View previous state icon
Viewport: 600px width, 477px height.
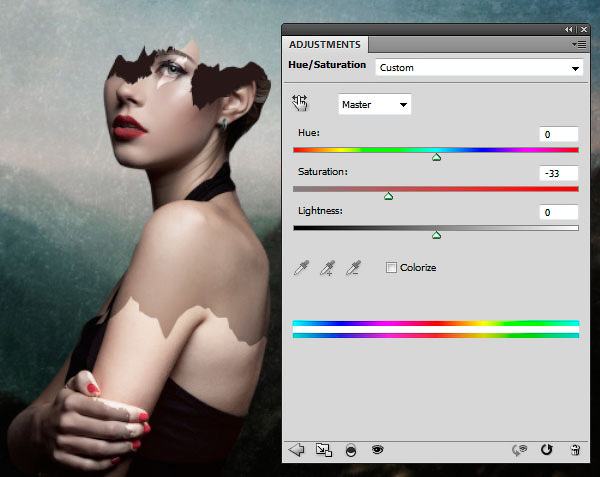point(519,450)
